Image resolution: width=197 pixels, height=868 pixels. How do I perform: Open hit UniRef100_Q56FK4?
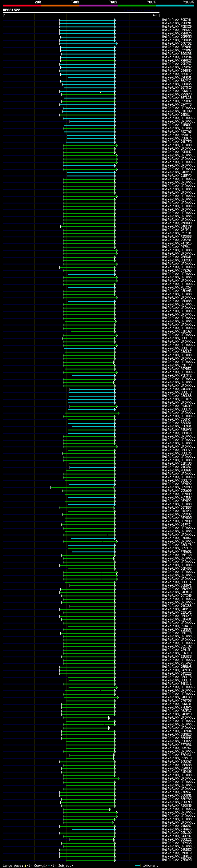click(176, 419)
